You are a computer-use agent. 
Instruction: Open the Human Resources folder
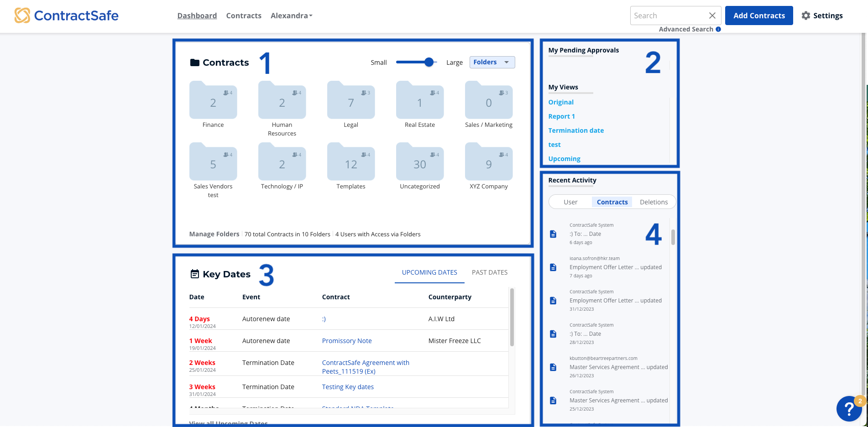[x=282, y=100]
